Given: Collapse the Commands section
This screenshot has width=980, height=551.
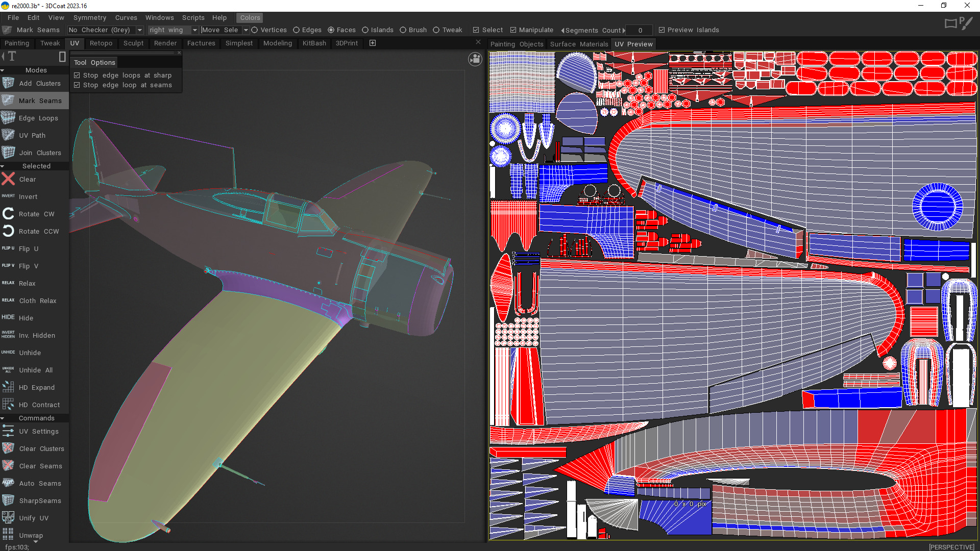Looking at the screenshot, I should pos(3,418).
